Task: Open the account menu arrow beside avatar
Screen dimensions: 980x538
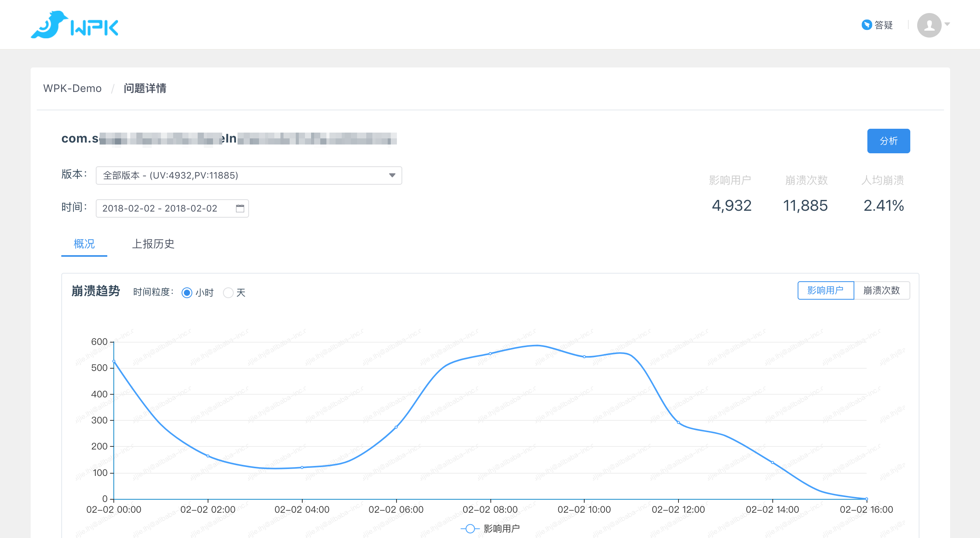Action: click(x=947, y=24)
